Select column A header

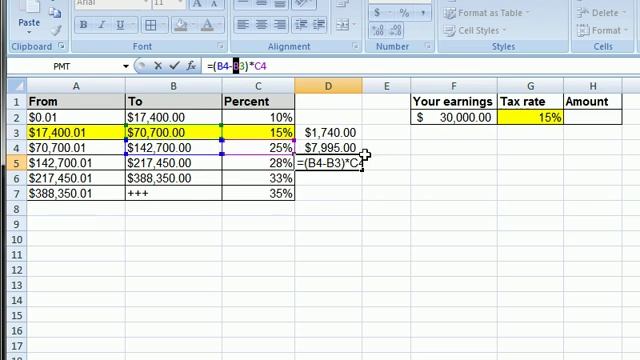pyautogui.click(x=76, y=86)
